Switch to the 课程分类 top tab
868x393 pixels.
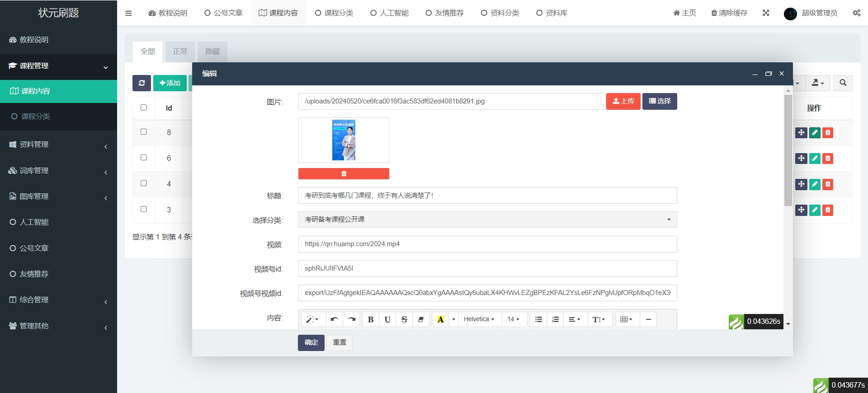(334, 13)
